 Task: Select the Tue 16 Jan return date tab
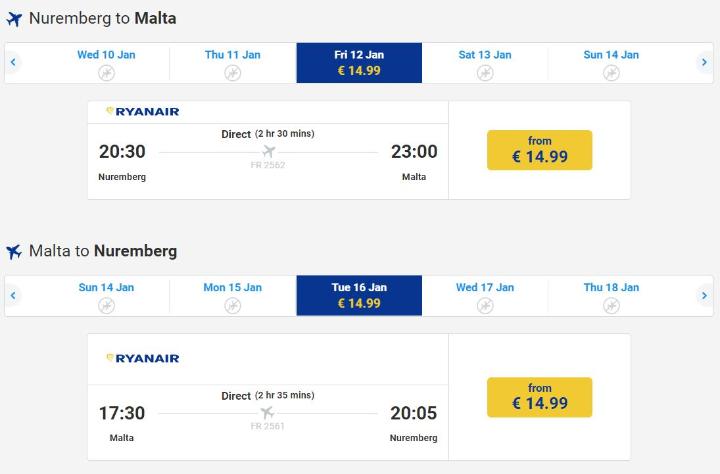tap(359, 296)
